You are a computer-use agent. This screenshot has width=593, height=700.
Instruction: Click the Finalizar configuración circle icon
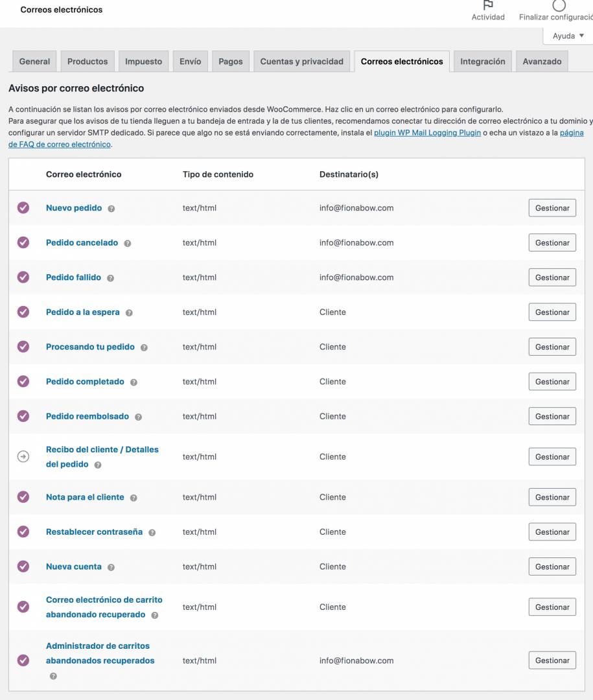(559, 5)
